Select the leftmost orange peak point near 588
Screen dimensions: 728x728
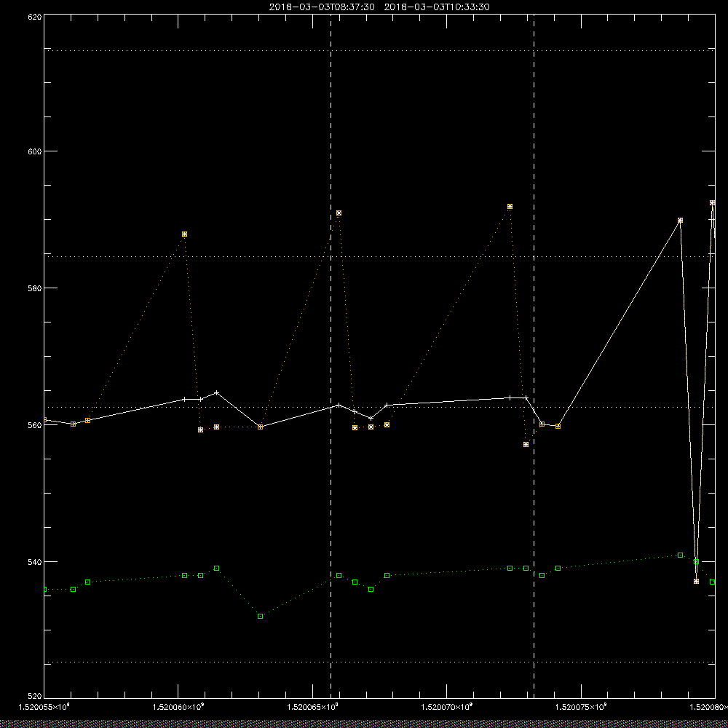(184, 234)
